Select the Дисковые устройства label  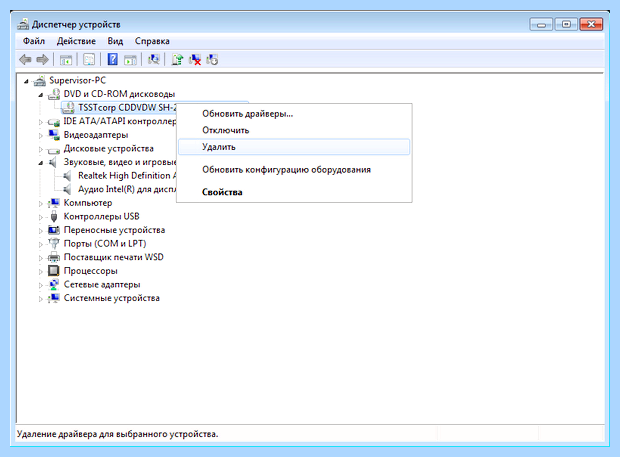(x=109, y=149)
